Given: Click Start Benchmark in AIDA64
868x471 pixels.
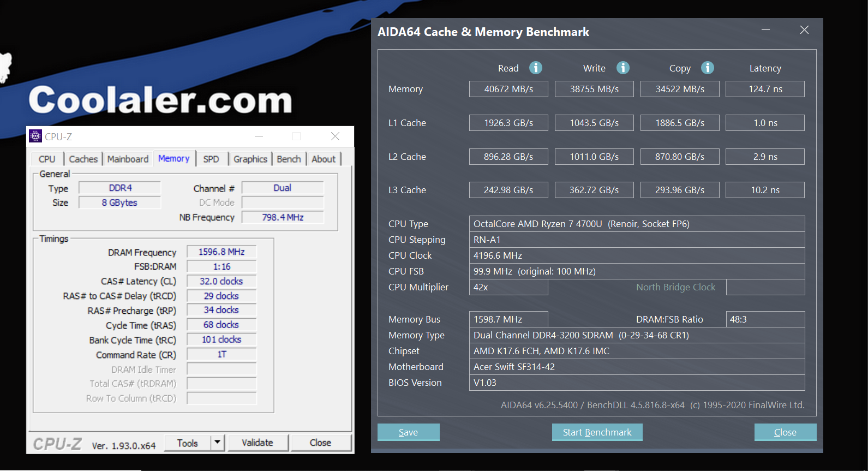Looking at the screenshot, I should (x=597, y=432).
